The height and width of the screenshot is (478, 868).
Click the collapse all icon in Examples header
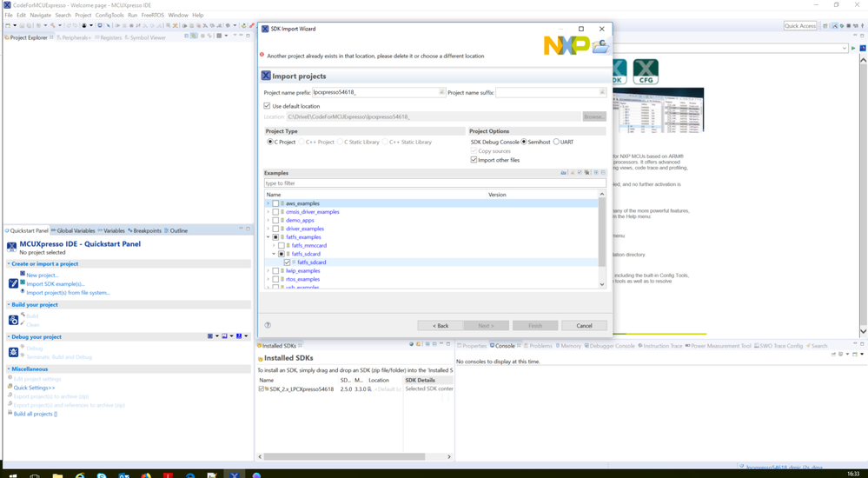point(603,173)
